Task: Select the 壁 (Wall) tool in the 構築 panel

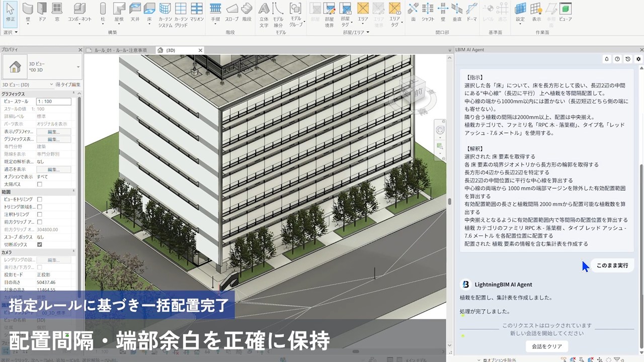Action: [x=28, y=11]
